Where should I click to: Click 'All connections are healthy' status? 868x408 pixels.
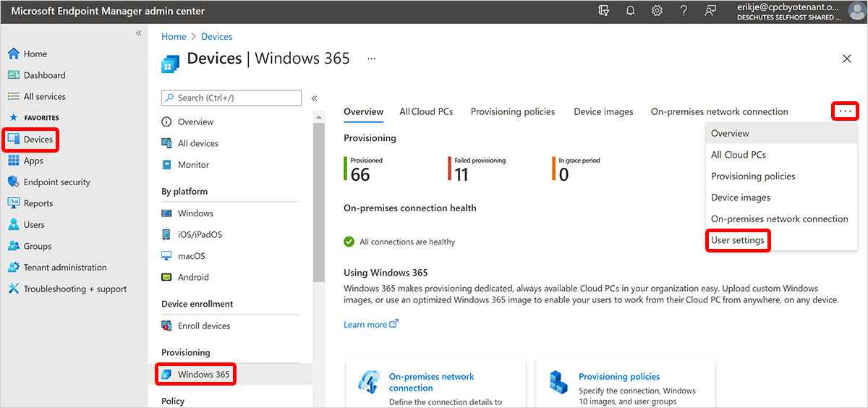(x=399, y=242)
